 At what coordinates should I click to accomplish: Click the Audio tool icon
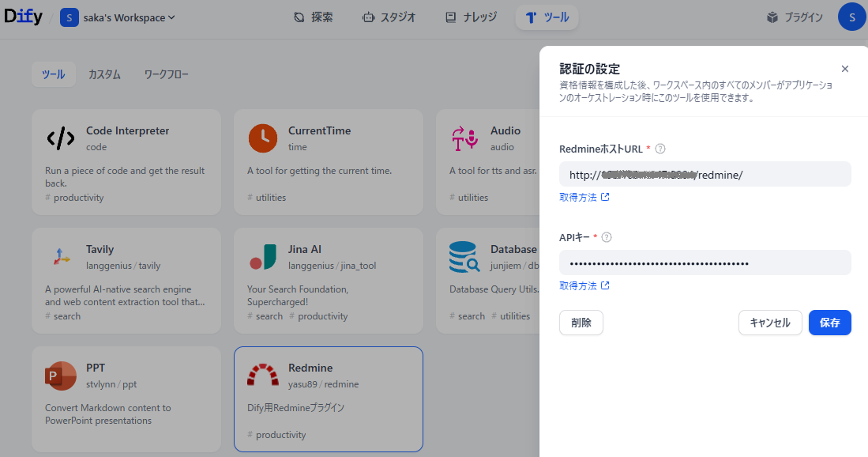point(465,138)
